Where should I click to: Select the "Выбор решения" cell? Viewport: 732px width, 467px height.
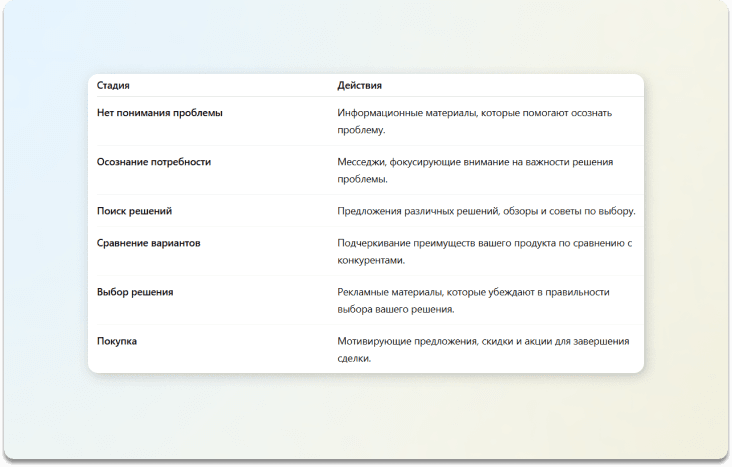[135, 292]
